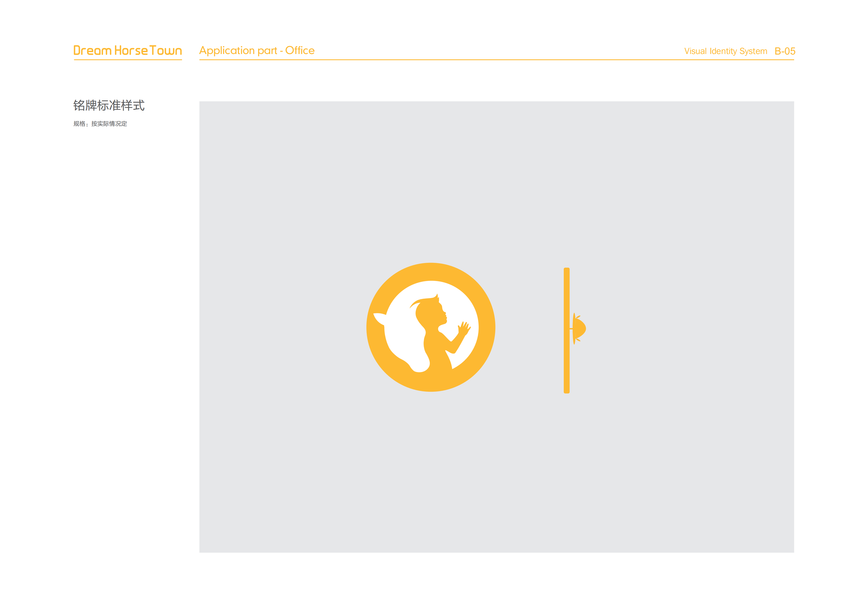
Task: Click the B-05 page code
Action: point(785,51)
